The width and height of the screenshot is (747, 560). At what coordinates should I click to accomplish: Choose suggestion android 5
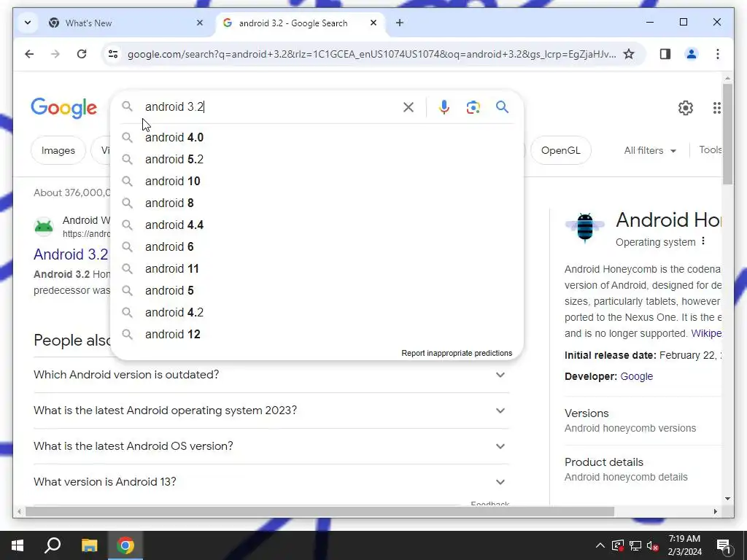coord(317,290)
